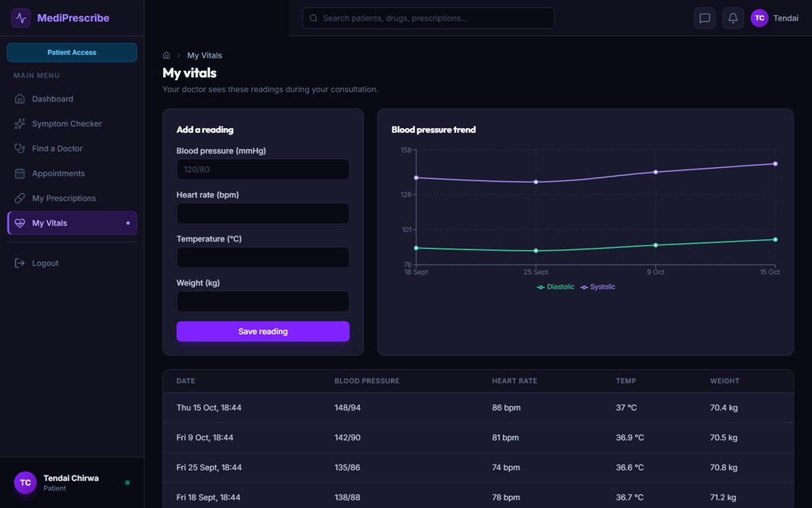Viewport: 812px width, 508px height.
Task: Click the TEMP column header
Action: pos(626,381)
